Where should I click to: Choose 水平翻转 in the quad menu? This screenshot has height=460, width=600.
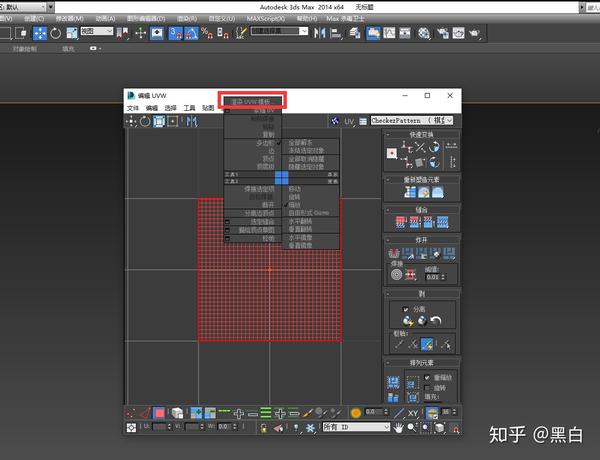300,221
